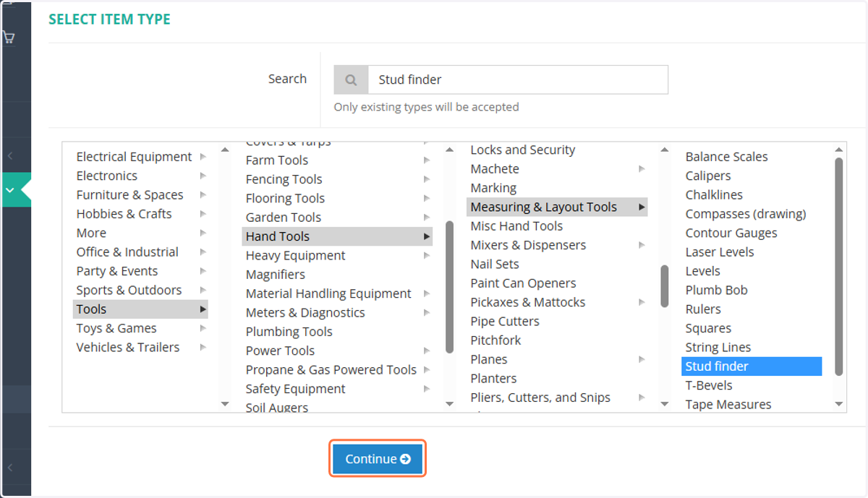868x498 pixels.
Task: Pick String Lines type
Action: click(718, 348)
